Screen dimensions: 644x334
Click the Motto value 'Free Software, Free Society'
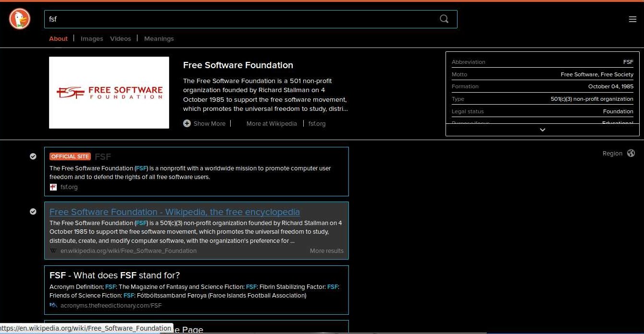pyautogui.click(x=597, y=74)
